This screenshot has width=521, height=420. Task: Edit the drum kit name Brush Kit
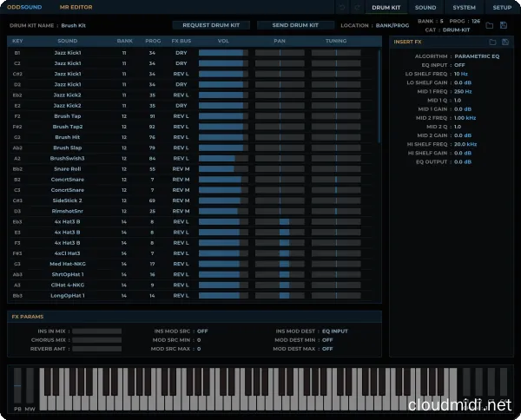74,25
